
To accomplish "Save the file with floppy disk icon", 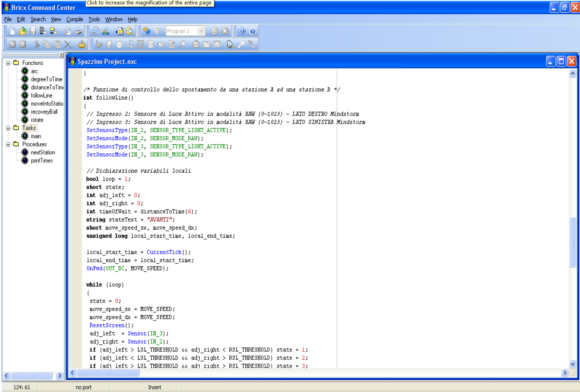I will [x=33, y=31].
